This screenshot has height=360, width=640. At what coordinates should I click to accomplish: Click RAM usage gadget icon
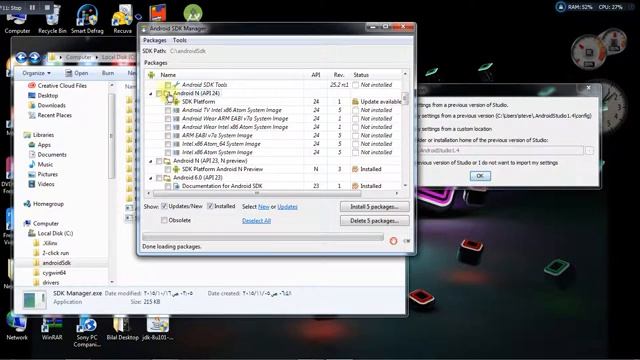point(560,7)
